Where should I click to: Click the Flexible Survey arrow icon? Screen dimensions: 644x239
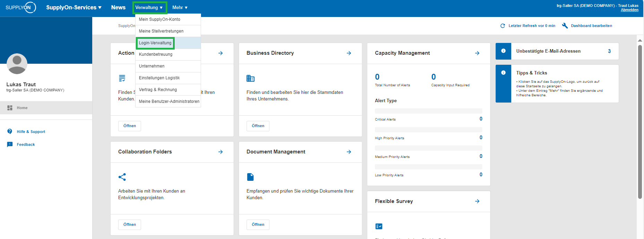477,201
